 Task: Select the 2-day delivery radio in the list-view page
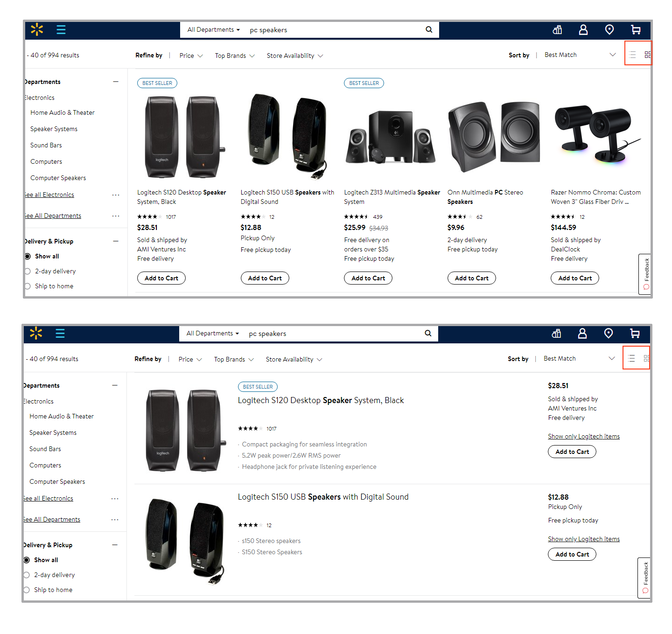pyautogui.click(x=27, y=575)
